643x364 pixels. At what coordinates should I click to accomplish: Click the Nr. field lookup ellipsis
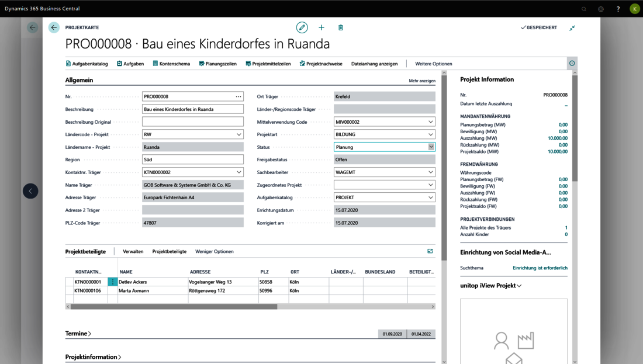click(238, 97)
